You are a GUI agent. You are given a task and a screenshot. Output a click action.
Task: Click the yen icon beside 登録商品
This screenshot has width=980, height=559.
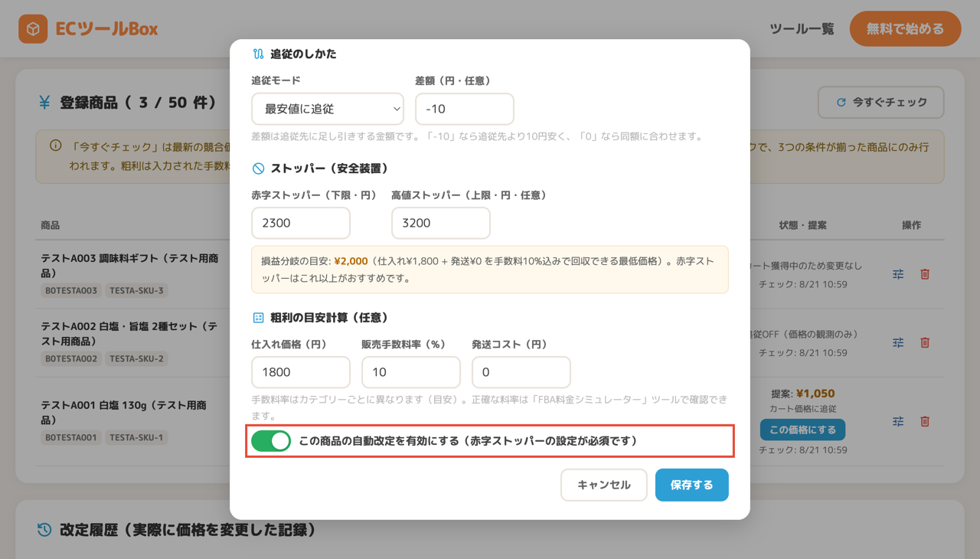[44, 103]
